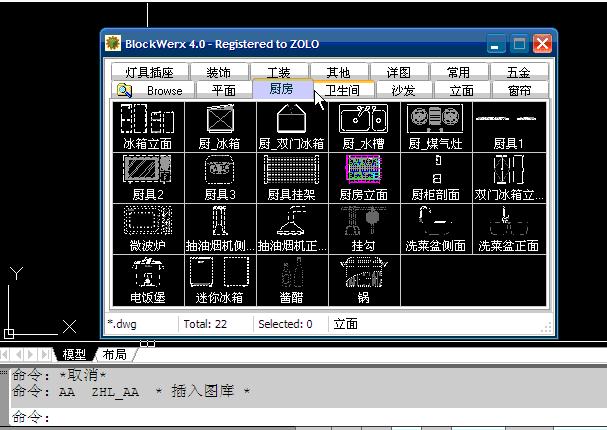Open the 装饰 tab
Image resolution: width=607 pixels, height=430 pixels.
(219, 72)
